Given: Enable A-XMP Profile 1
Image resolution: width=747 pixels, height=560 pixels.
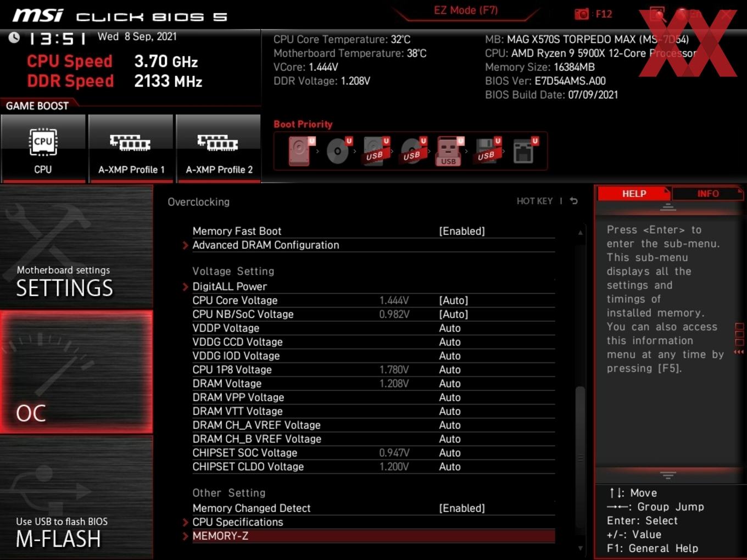Looking at the screenshot, I should click(131, 148).
